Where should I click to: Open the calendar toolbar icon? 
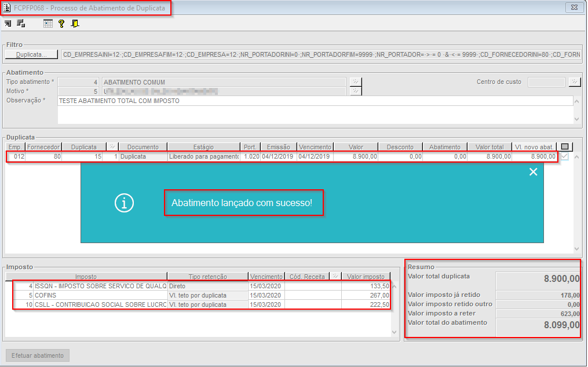coord(48,24)
